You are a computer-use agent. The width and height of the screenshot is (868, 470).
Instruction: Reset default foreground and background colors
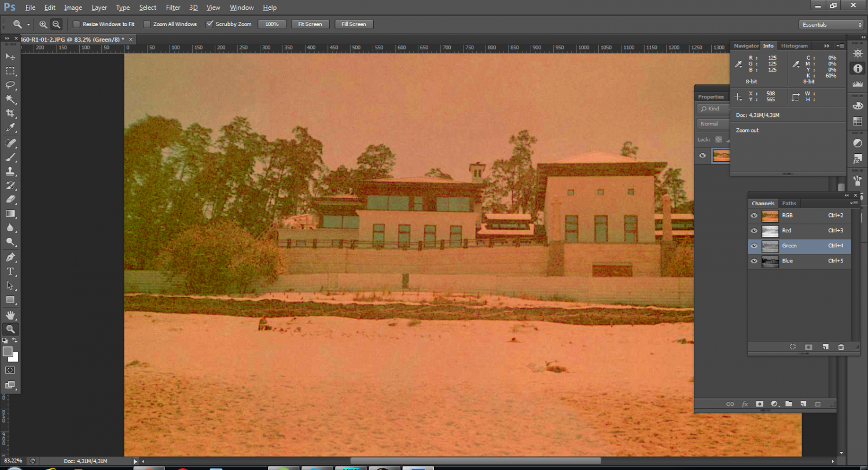pyautogui.click(x=5, y=341)
